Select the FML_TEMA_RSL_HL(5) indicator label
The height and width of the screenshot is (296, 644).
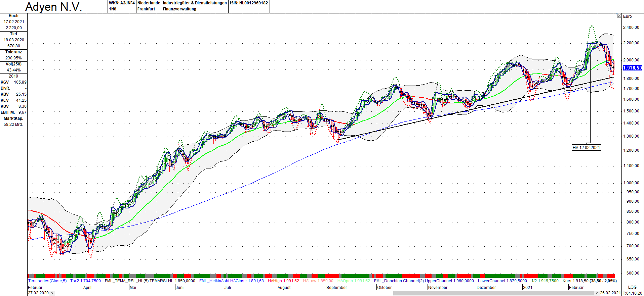pos(127,281)
